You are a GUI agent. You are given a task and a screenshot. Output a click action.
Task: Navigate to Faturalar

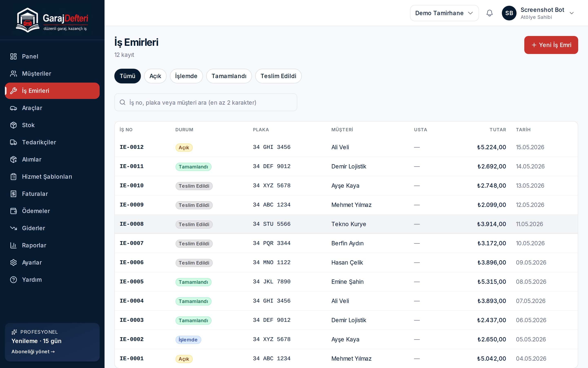click(x=52, y=194)
